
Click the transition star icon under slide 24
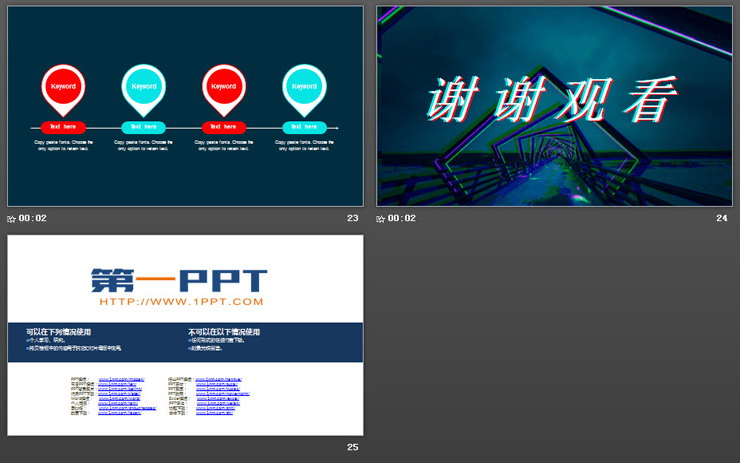(x=381, y=218)
